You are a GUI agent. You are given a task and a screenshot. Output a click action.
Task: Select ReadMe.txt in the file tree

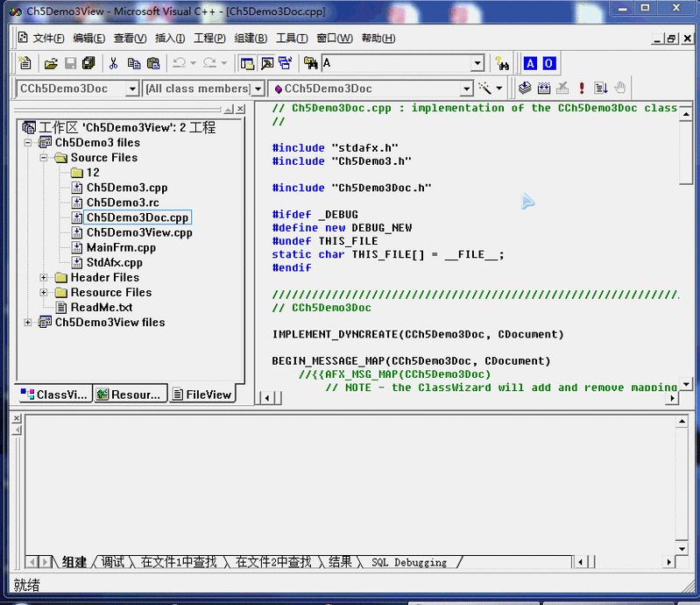click(102, 308)
